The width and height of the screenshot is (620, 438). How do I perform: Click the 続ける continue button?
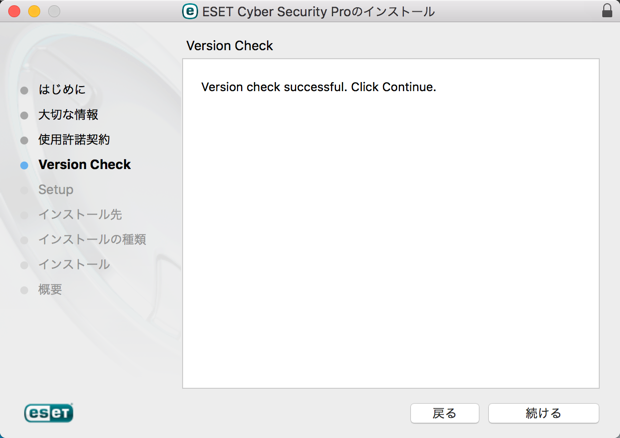543,413
